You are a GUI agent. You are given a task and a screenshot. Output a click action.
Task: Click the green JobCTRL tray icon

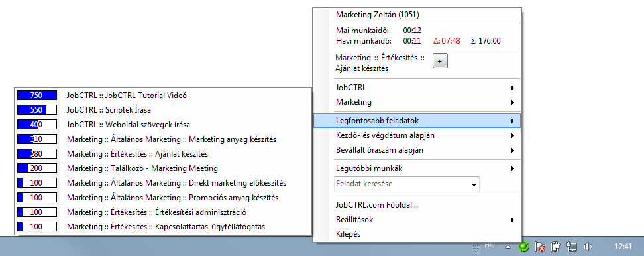click(523, 247)
